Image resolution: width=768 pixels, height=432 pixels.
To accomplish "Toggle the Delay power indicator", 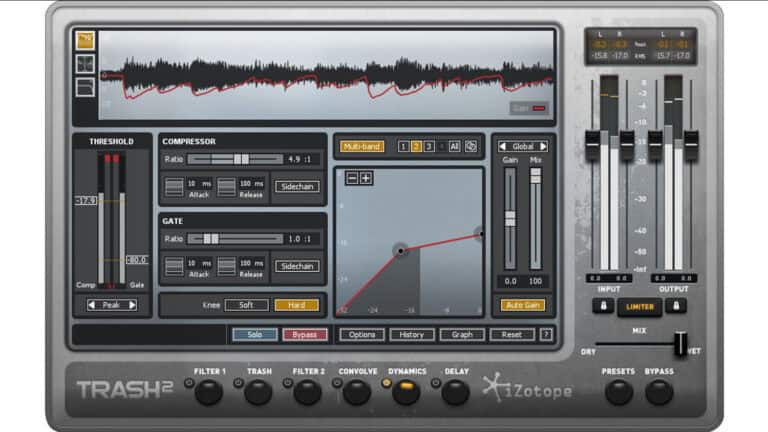I will 436,383.
